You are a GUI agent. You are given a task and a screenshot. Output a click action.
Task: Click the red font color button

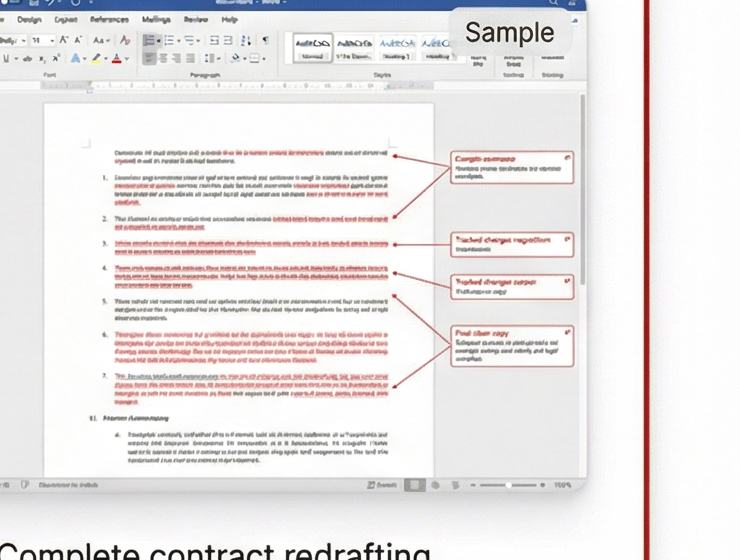pyautogui.click(x=117, y=58)
